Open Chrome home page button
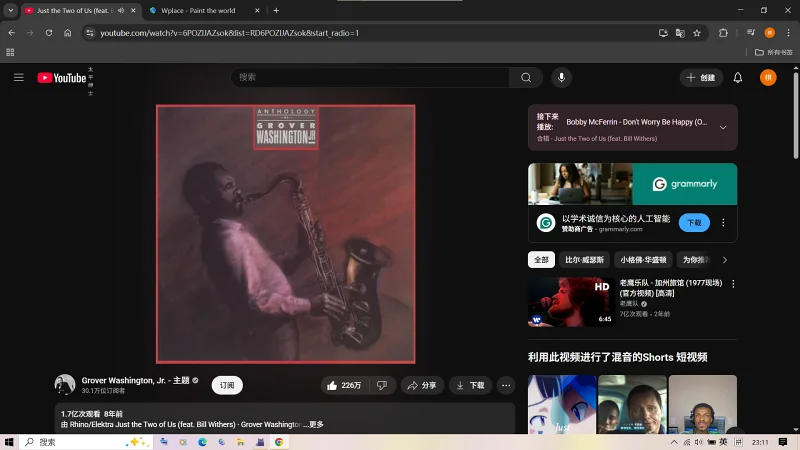 click(68, 33)
